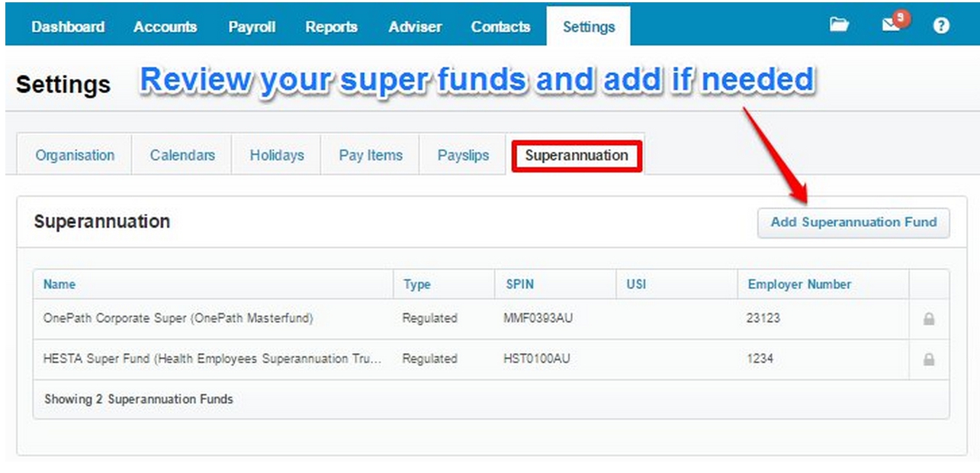This screenshot has width=980, height=473.
Task: Click lock icon on HESTA Super Fund row
Action: coord(929,359)
